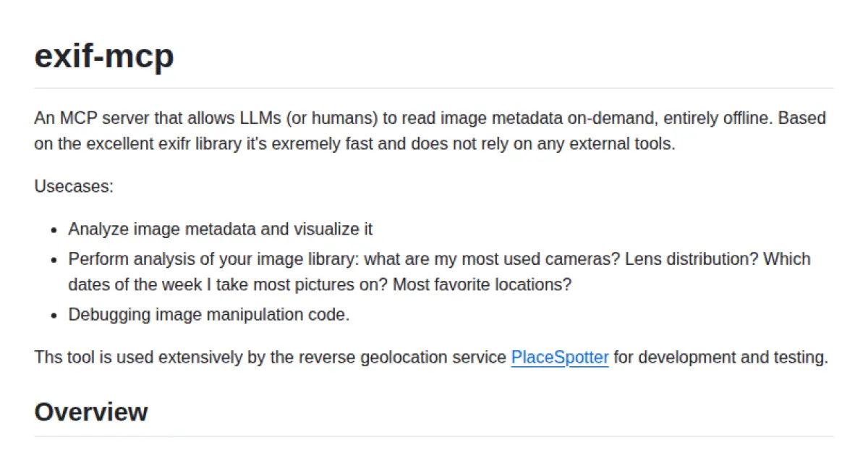Click the "external tools" phrase
This screenshot has height=456, width=868.
point(620,143)
